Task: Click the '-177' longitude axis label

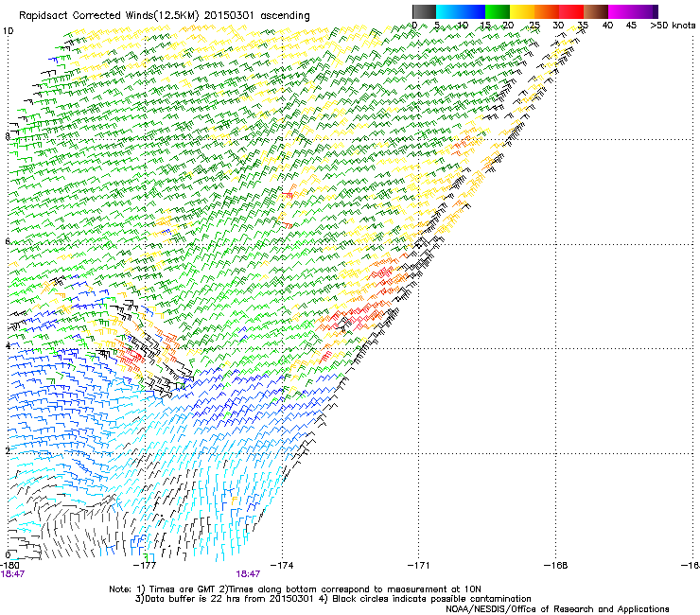Action: pos(145,566)
